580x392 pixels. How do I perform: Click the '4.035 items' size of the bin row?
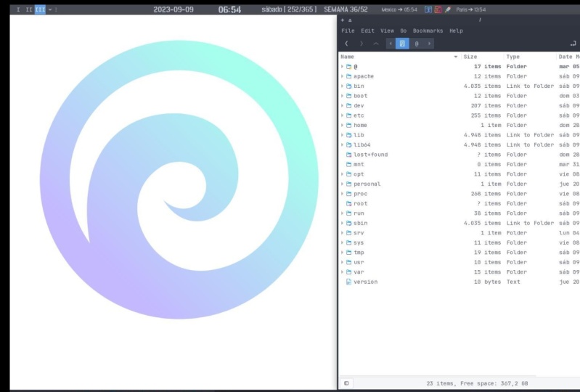coord(482,86)
